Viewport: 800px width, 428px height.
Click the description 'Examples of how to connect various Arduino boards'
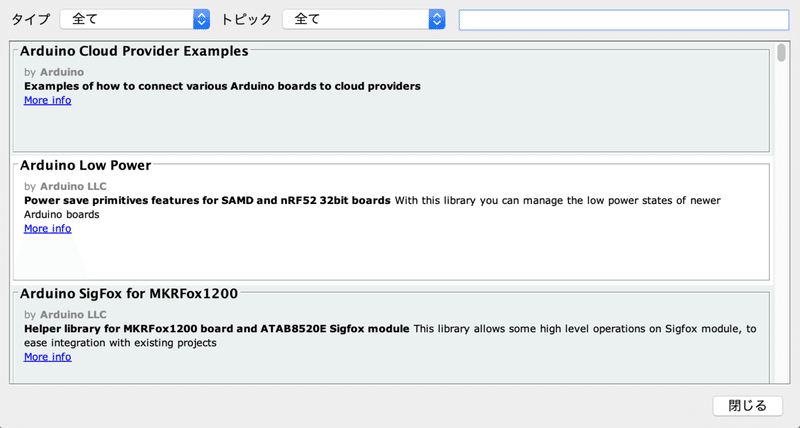tap(222, 86)
